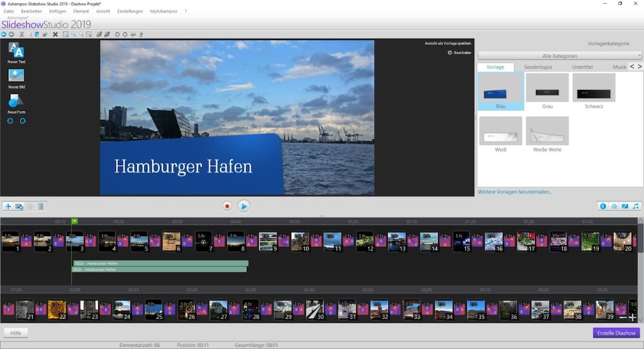Open the Alle Kategorien dropdown

(x=559, y=56)
